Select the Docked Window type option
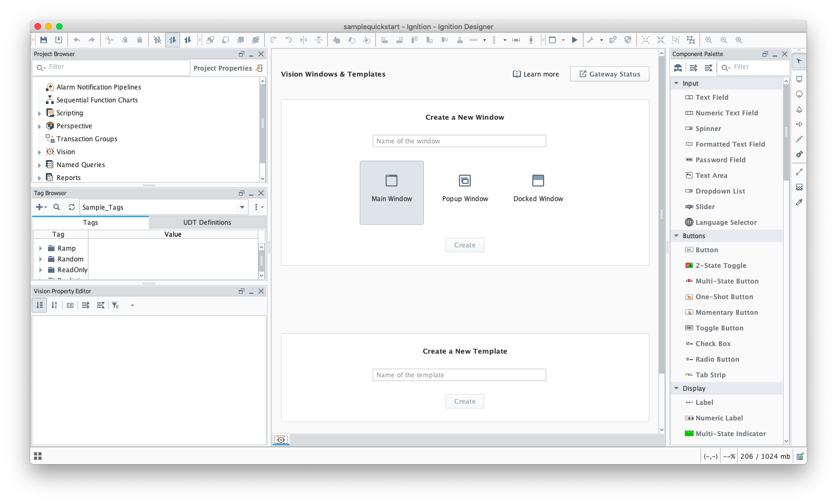Viewport: 837px width, 504px height. click(538, 192)
